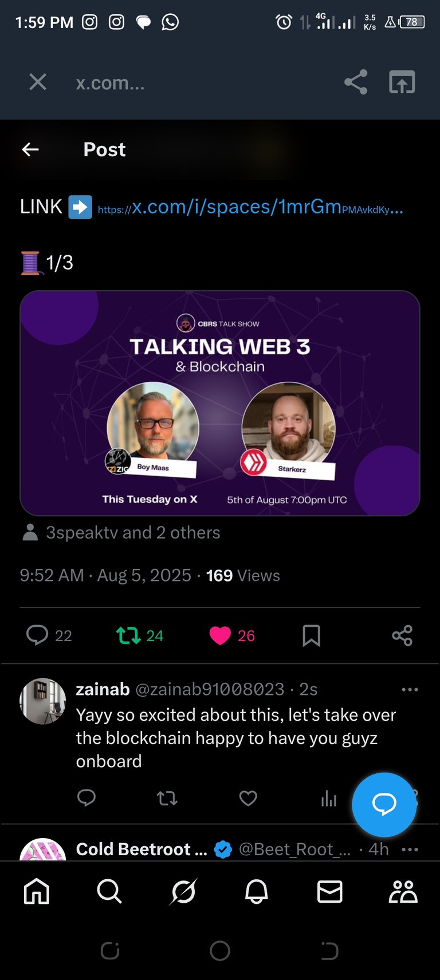Open the Talking Web 3 image
Screen dimensions: 440x980
click(x=220, y=403)
